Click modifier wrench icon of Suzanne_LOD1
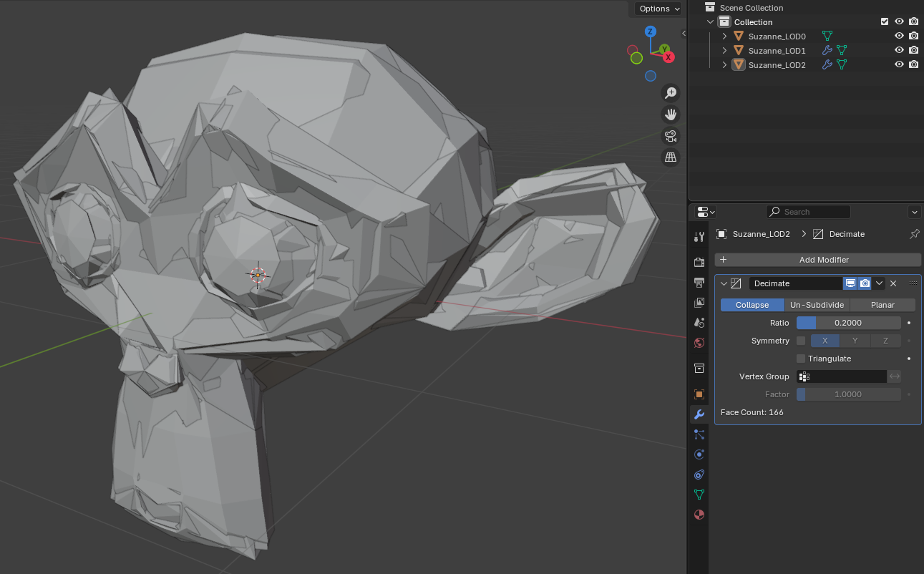 827,50
